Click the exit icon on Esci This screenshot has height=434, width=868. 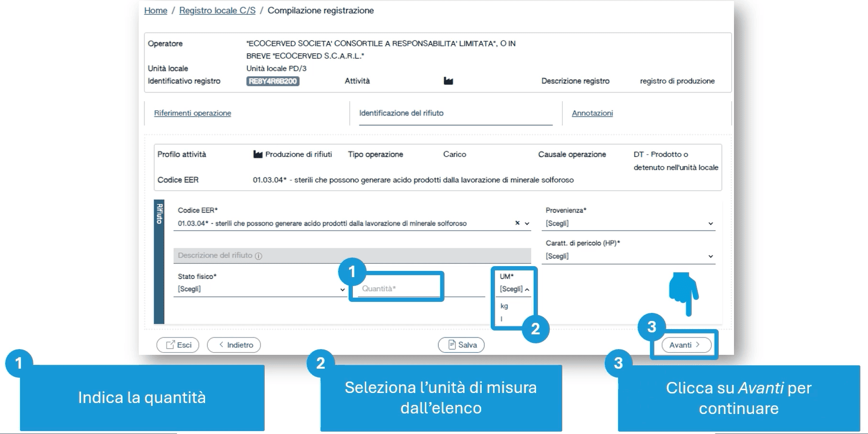coord(170,345)
